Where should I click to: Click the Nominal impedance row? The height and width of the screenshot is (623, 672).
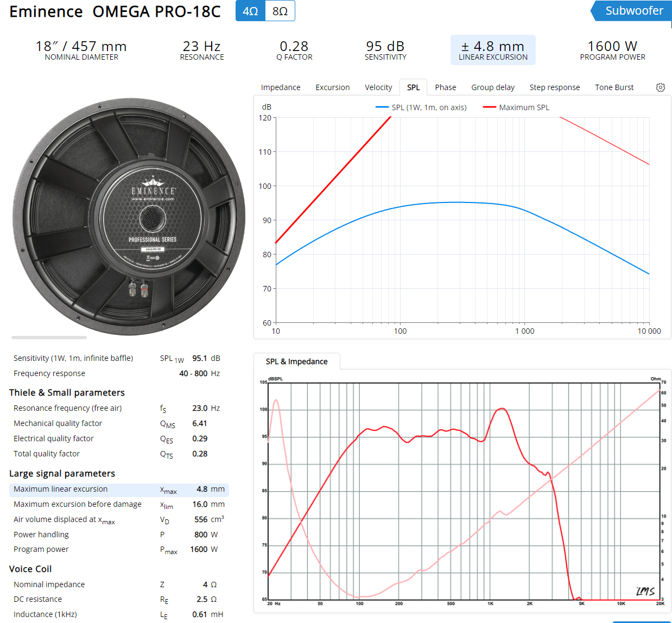coord(119,585)
